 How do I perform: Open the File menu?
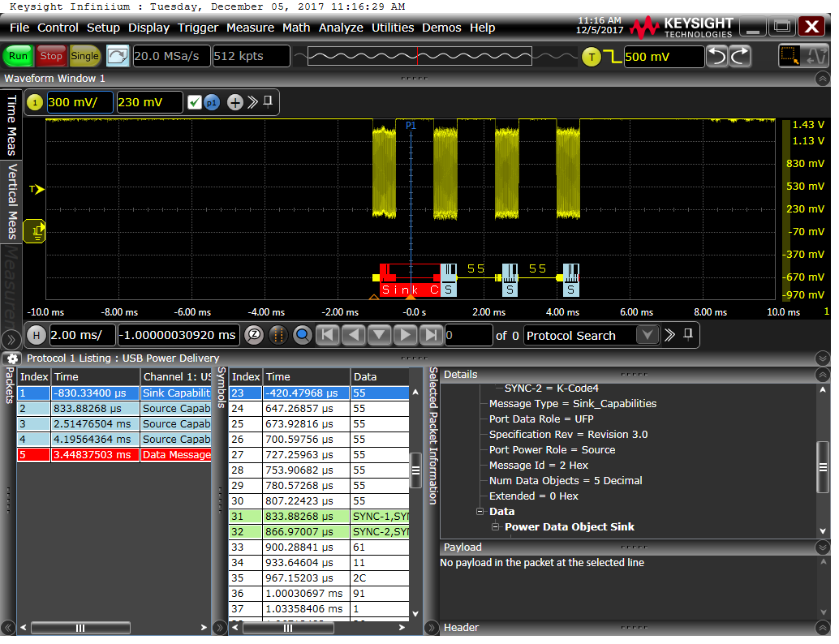[19, 28]
